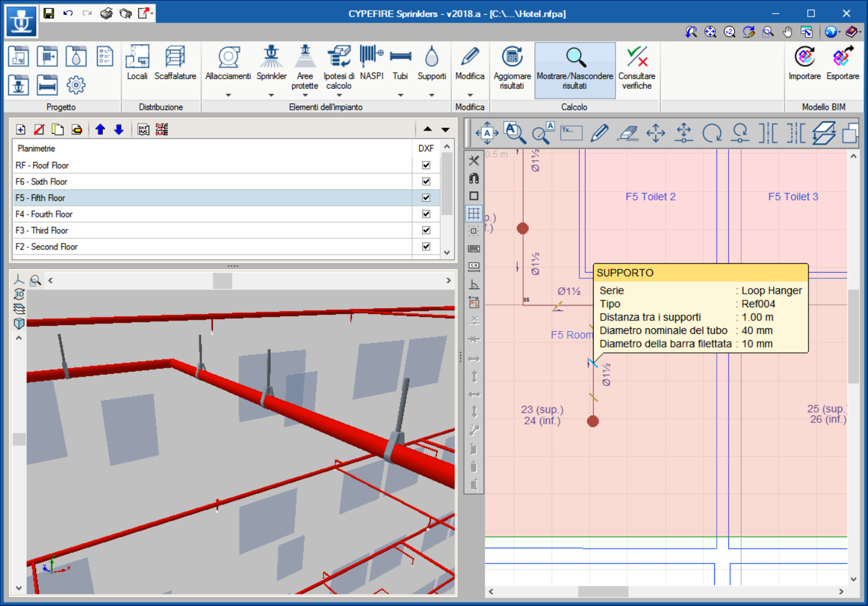Click the Esportare BIM model icon
This screenshot has height=606, width=868.
(843, 63)
